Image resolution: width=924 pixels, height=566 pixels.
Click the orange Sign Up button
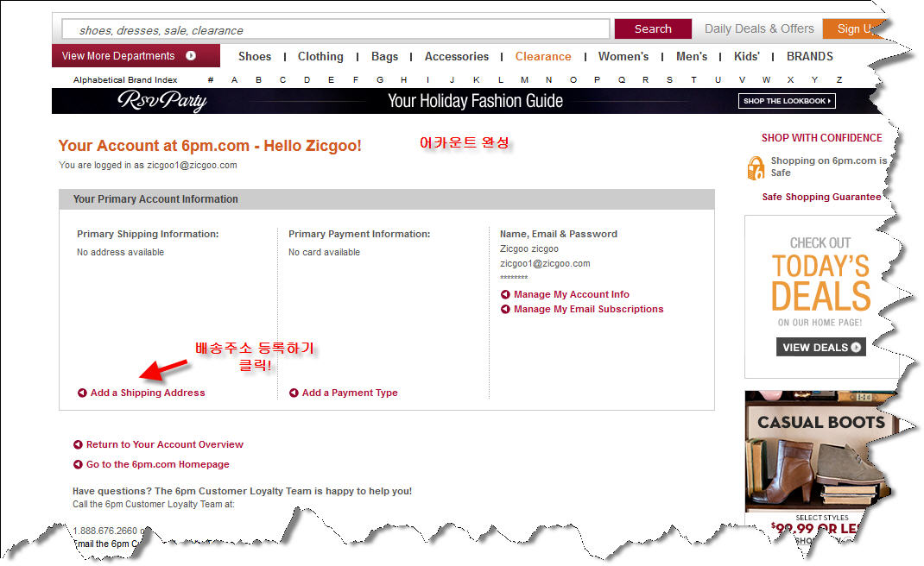(x=852, y=28)
